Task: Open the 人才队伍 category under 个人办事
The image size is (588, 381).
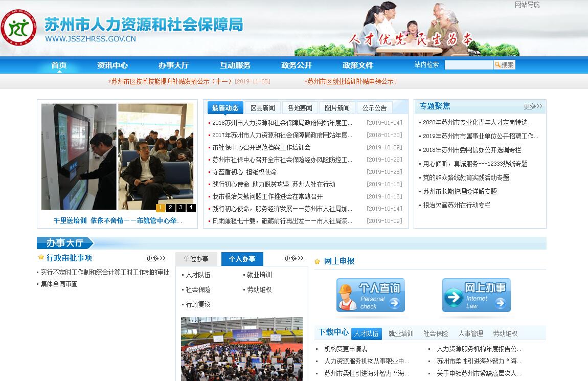Action: pos(198,275)
